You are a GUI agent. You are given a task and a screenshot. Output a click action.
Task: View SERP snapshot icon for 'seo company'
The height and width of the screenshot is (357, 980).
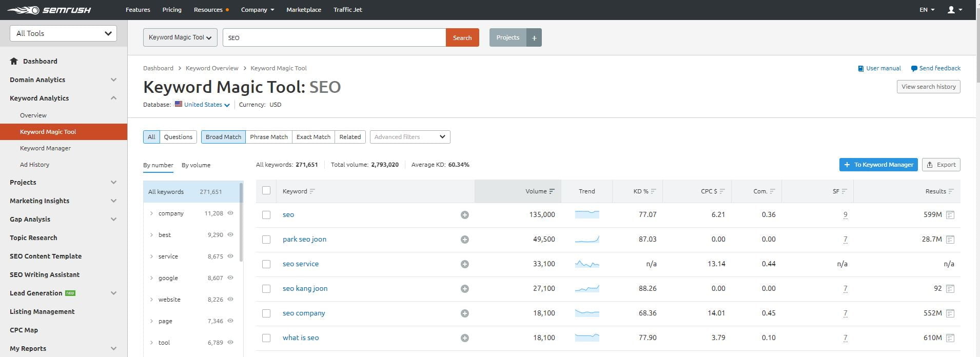point(950,313)
